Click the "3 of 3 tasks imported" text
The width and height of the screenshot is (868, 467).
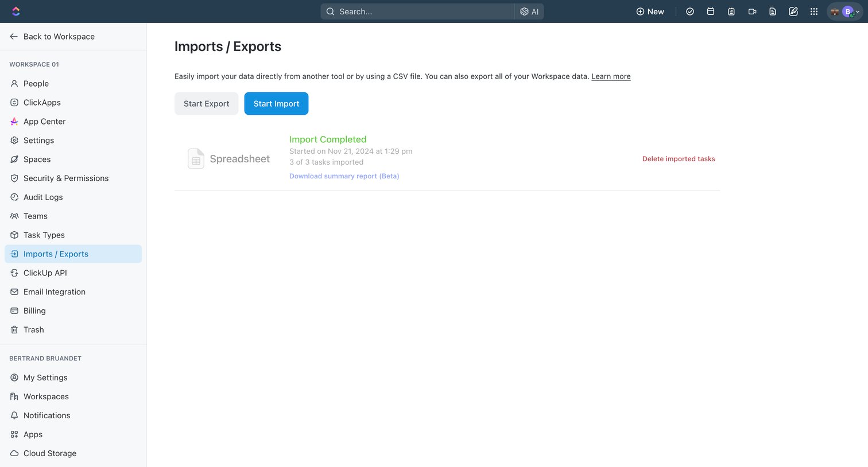point(326,162)
